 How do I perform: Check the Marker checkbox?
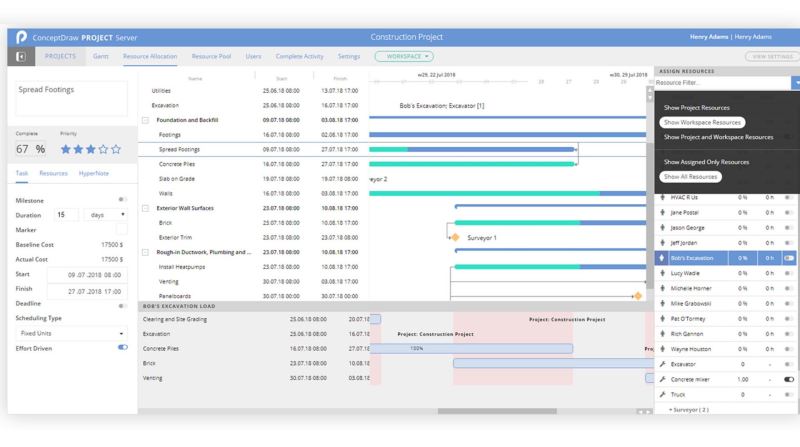pos(121,229)
